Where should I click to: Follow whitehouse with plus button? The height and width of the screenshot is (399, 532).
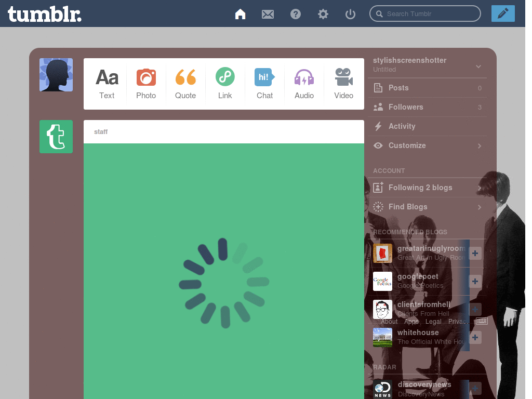coord(475,337)
